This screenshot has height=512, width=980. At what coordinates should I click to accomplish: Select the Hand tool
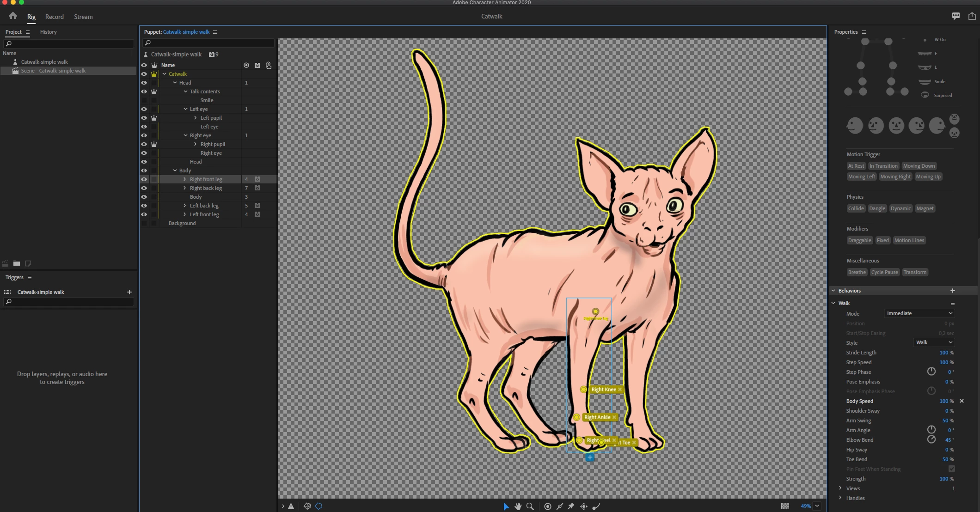(x=518, y=506)
